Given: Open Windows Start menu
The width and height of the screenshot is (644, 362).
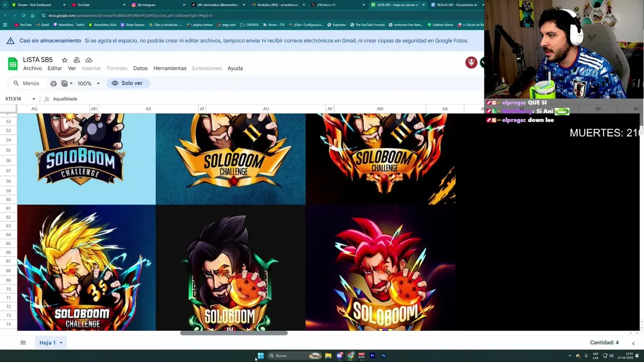Looking at the screenshot, I should point(260,355).
